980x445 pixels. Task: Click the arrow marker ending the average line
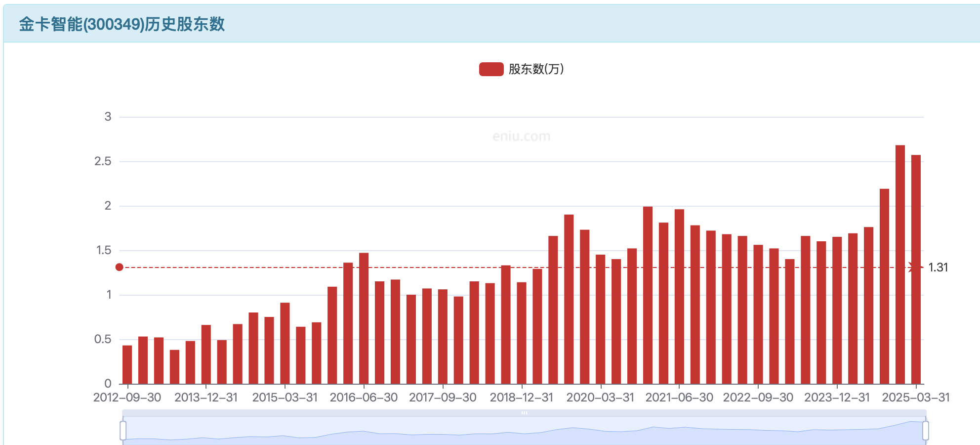click(915, 267)
